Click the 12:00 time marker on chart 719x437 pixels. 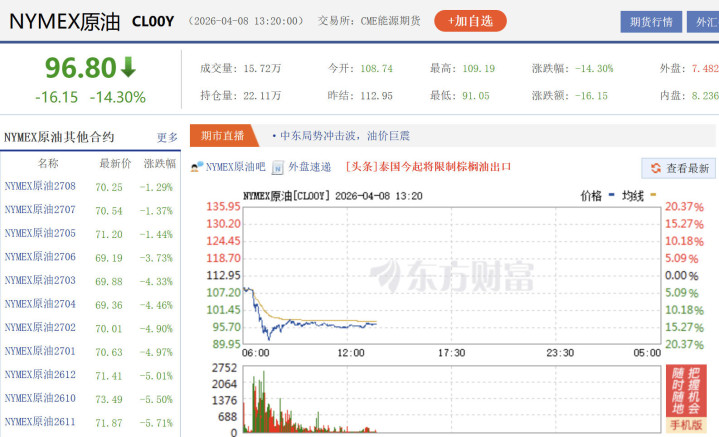tap(351, 352)
